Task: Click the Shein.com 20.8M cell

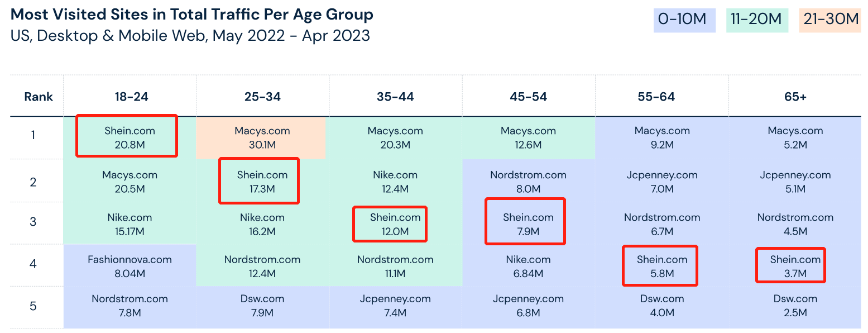Action: tap(130, 137)
